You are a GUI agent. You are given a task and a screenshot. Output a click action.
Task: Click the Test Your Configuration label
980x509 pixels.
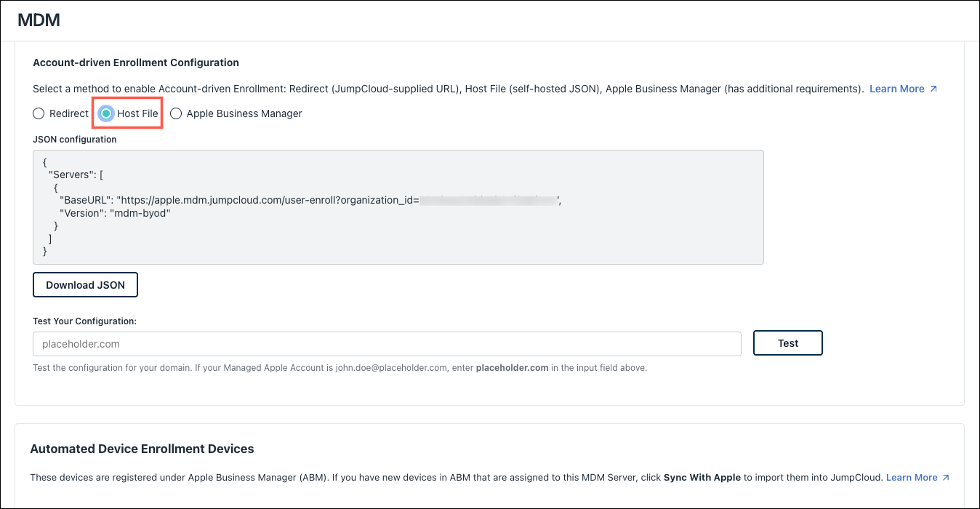coord(85,321)
